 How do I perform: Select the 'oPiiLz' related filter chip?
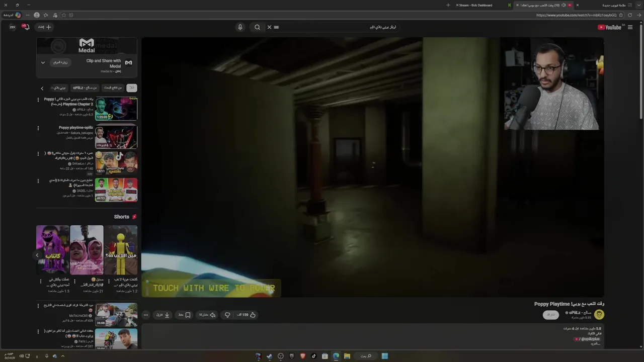pos(85,88)
